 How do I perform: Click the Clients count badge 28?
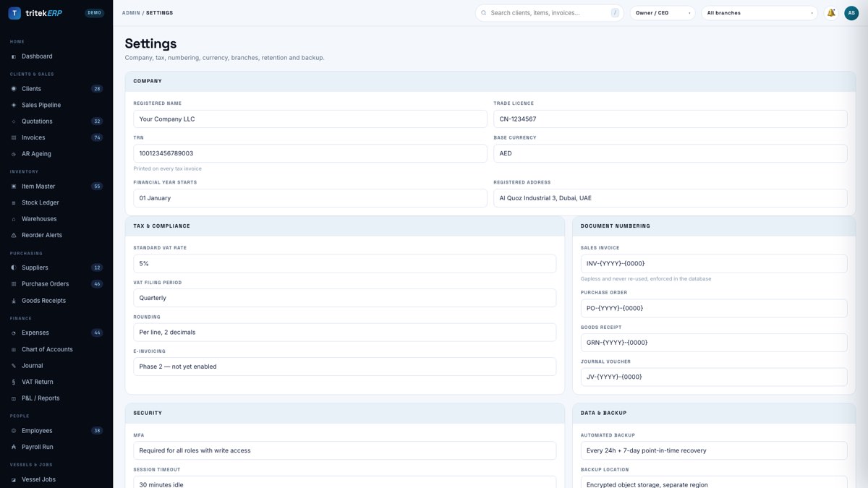97,89
